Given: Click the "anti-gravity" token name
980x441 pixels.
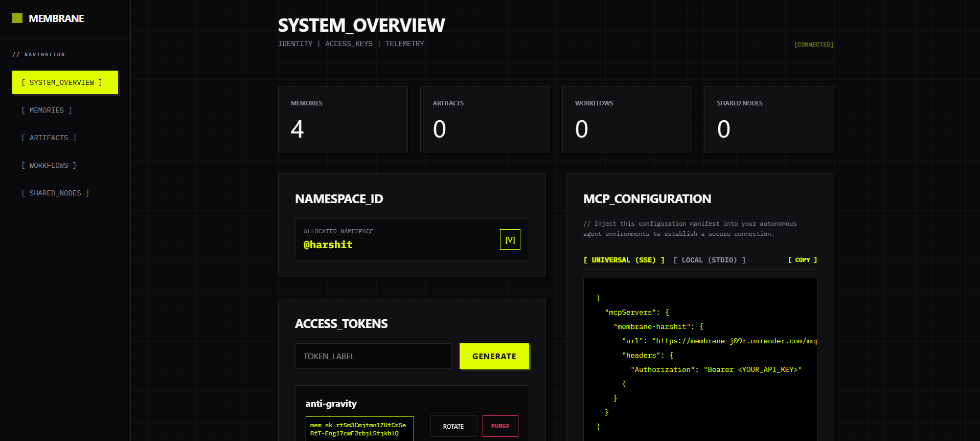Looking at the screenshot, I should (x=331, y=404).
